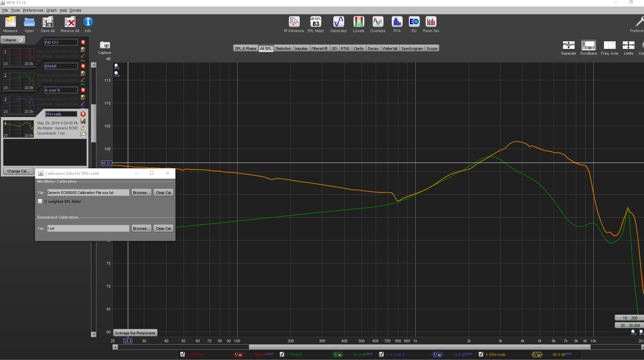The width and height of the screenshot is (644, 360).
Task: Click the Change Cal... button
Action: click(x=18, y=171)
